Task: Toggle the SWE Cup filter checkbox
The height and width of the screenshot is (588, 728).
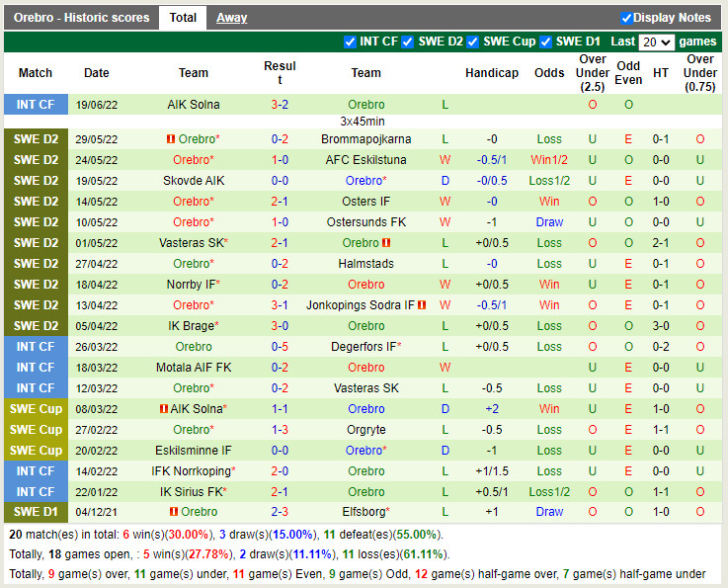Action: (x=472, y=42)
